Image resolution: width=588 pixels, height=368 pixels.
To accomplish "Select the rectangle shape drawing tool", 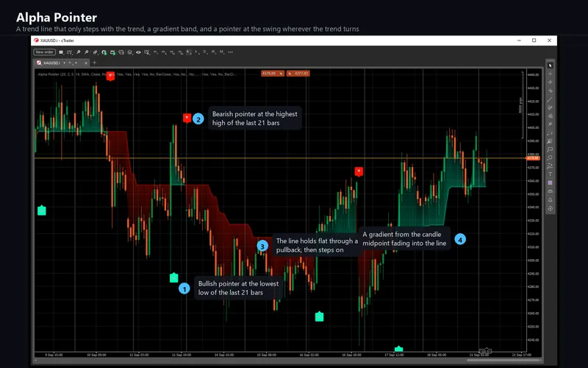I will pos(550,149).
